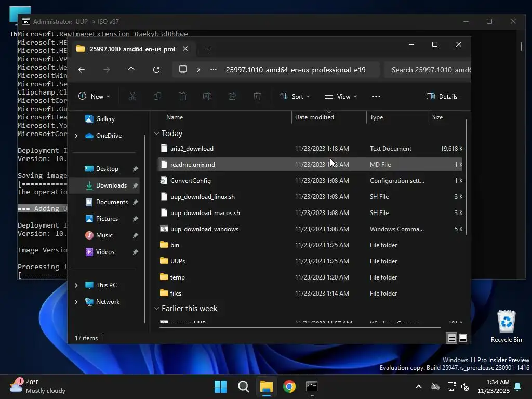
Task: Click the address bar folder path
Action: (296, 70)
